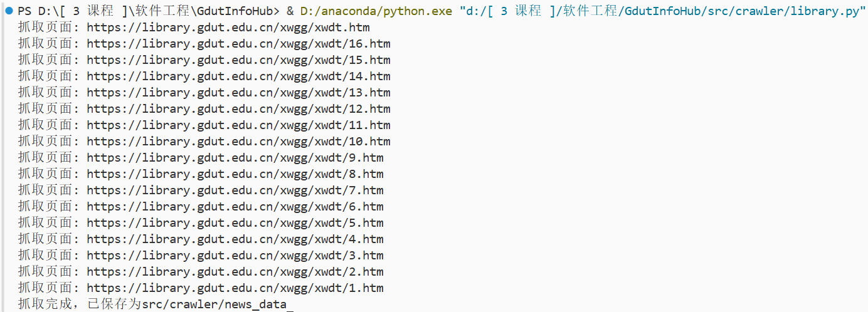The height and width of the screenshot is (312, 868).
Task: Open the xwdt/16.htm URL
Action: pyautogui.click(x=238, y=44)
